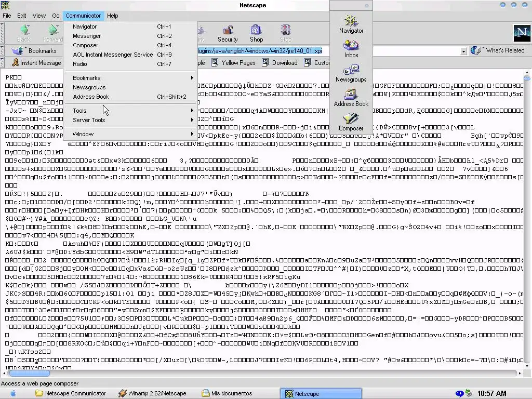This screenshot has height=399, width=532.
Task: Select Composer menu entry
Action: 130,45
